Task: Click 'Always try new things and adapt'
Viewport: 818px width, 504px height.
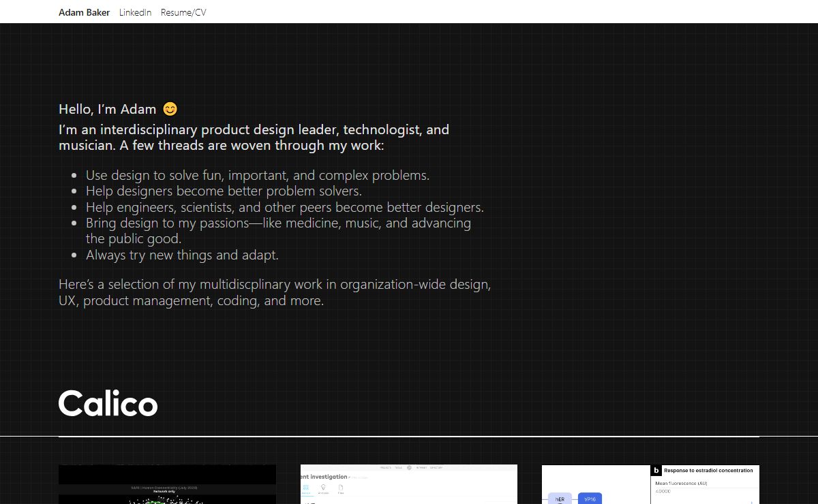Action: (x=182, y=255)
